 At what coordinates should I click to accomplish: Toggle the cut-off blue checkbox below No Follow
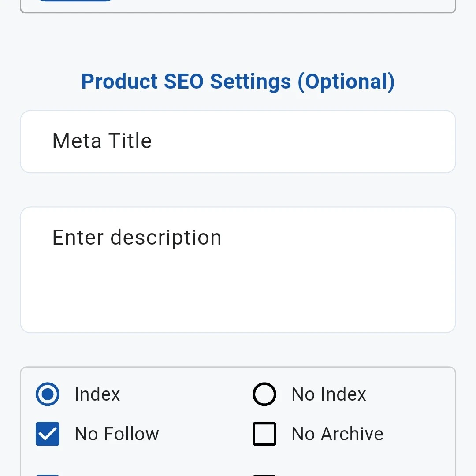[x=48, y=474]
